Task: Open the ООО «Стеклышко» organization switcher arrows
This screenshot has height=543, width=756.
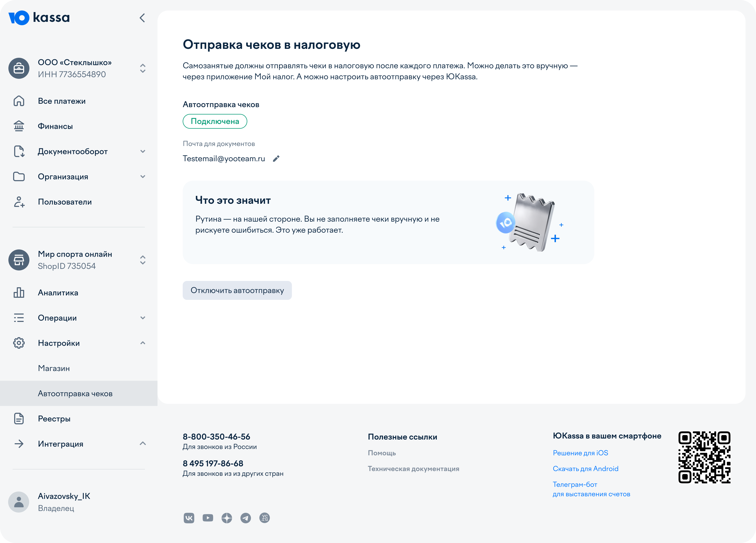Action: pos(143,68)
